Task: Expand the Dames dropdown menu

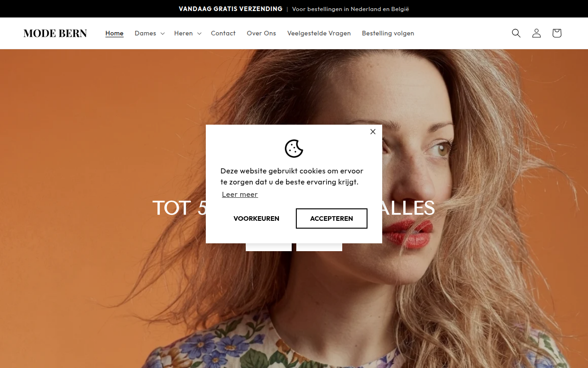Action: pos(149,33)
